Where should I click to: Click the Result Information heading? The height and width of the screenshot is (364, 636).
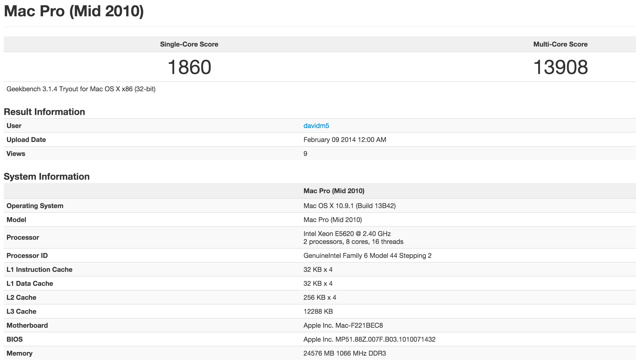tap(44, 112)
